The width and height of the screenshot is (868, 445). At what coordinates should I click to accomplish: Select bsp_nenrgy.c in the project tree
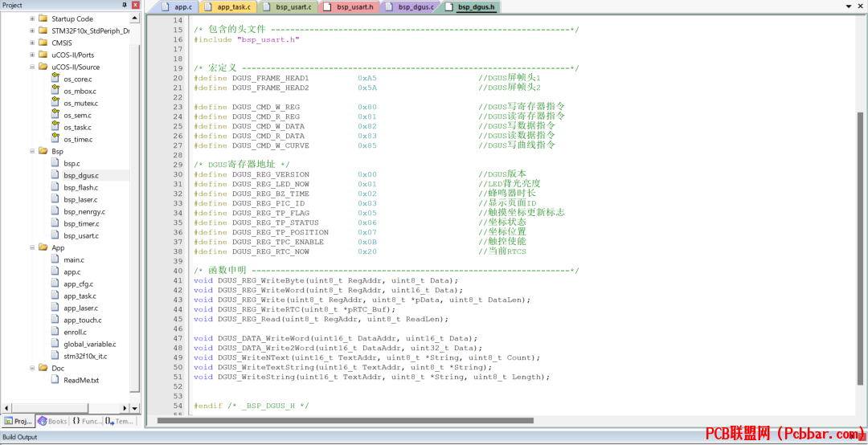click(84, 211)
